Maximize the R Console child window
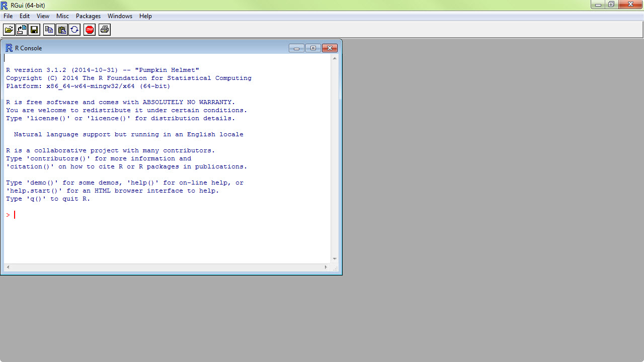The image size is (644, 362). point(313,48)
